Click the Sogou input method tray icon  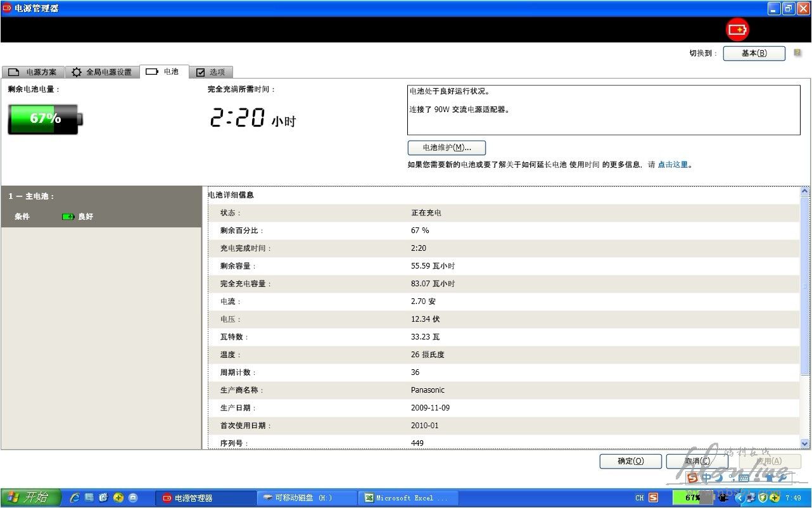(653, 498)
